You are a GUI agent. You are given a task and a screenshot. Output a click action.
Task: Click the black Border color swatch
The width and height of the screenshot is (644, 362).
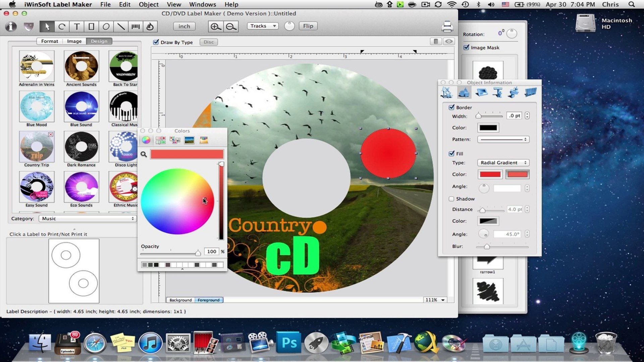(x=488, y=128)
